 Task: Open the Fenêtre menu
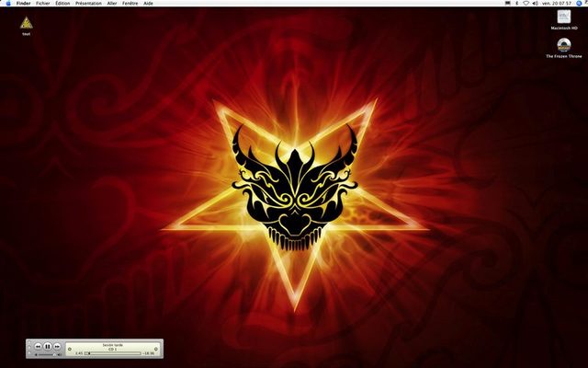(130, 3)
